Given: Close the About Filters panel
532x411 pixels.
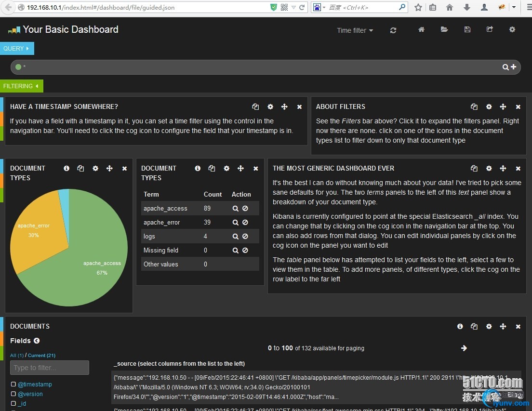Looking at the screenshot, I should tap(518, 107).
